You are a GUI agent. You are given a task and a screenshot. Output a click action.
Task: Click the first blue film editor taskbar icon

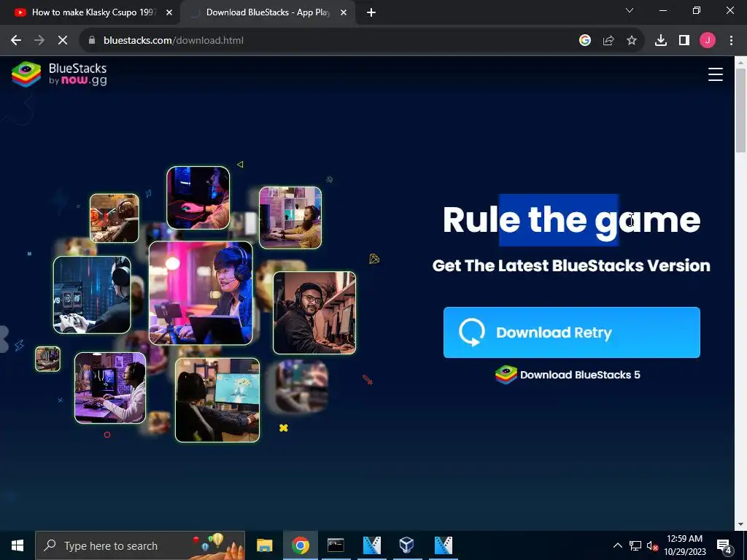371,545
